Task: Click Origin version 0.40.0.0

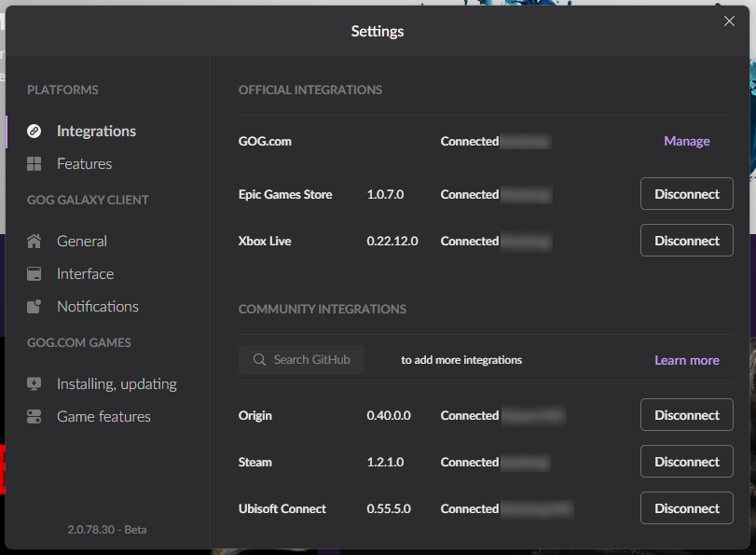Action: [389, 415]
